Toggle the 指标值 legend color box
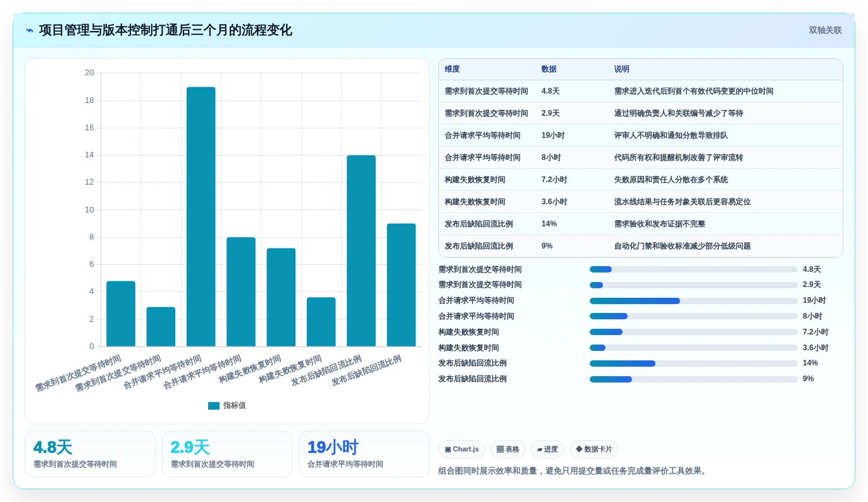Viewport: 868px width, 502px height. click(214, 406)
